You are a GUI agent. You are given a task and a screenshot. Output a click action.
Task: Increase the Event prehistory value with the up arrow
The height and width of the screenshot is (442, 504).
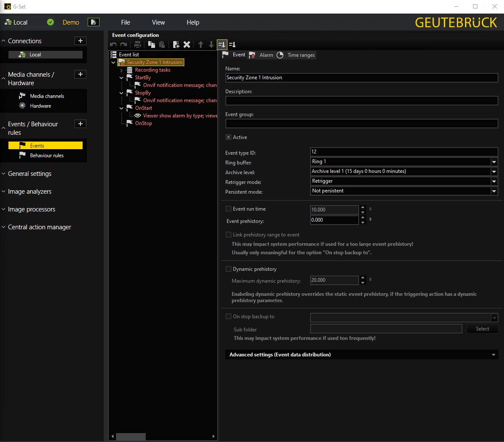coord(363,217)
